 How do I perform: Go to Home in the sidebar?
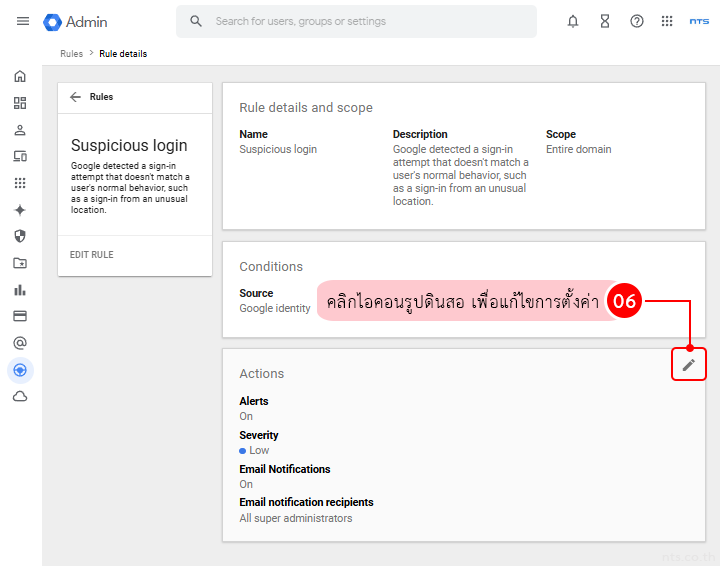pyautogui.click(x=20, y=76)
